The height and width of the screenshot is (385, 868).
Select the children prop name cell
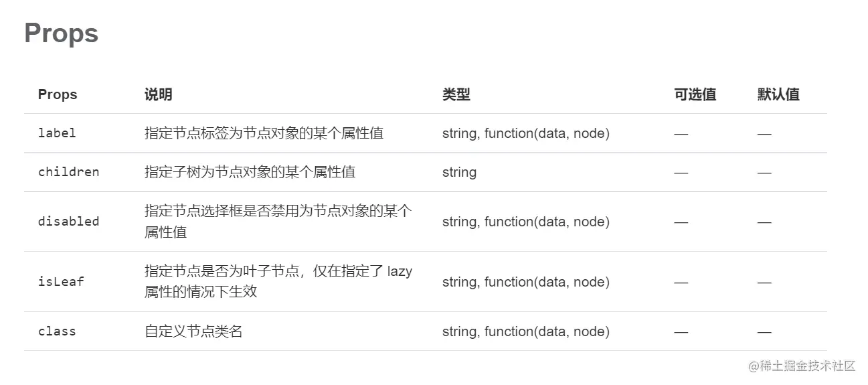(68, 171)
